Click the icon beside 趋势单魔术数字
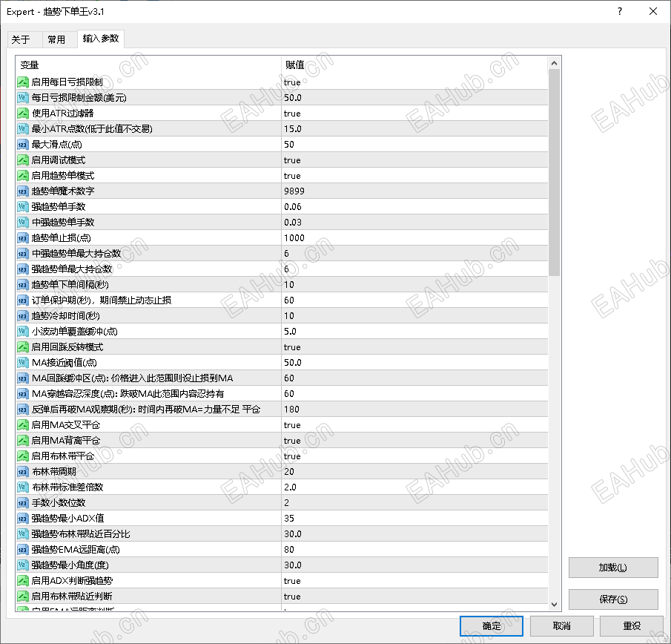This screenshot has height=644, width=671. point(23,191)
